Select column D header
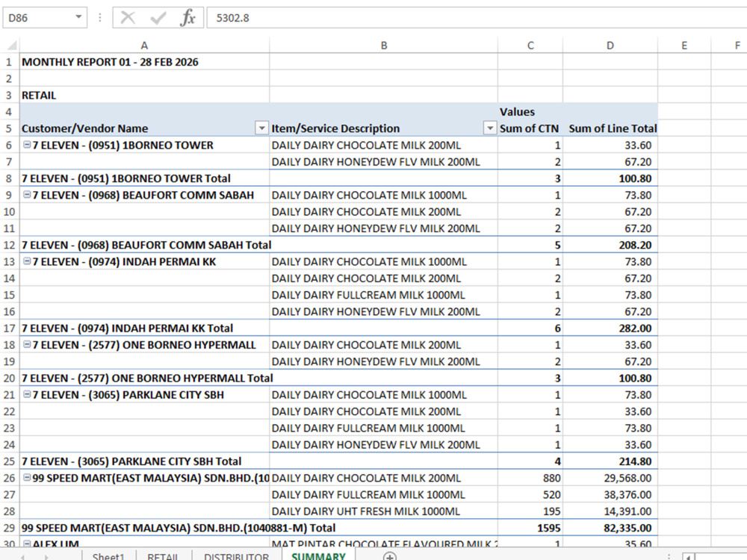This screenshot has width=747, height=560. [x=610, y=46]
